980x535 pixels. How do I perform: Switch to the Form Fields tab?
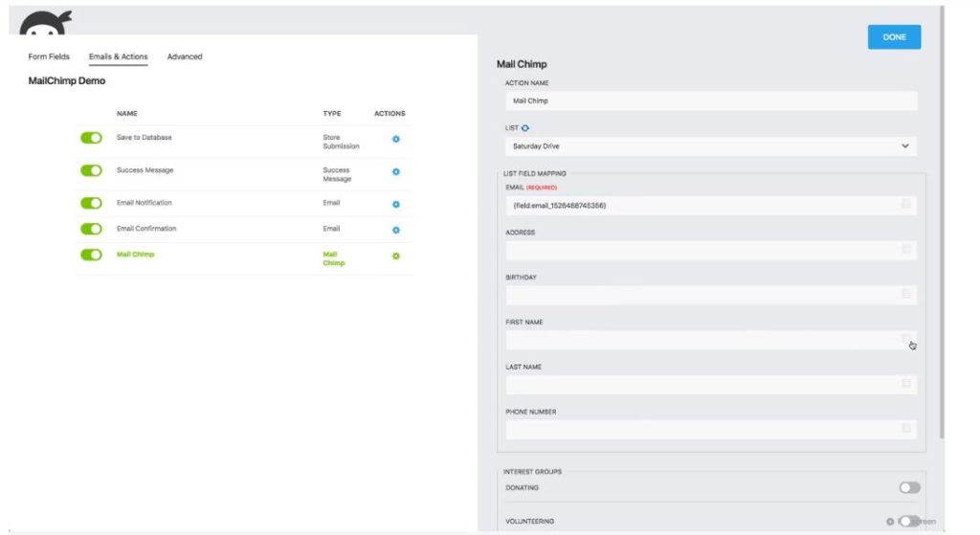pos(49,56)
